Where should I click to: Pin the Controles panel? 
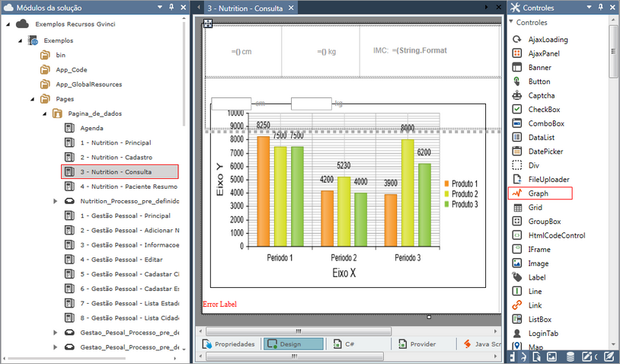tap(601, 7)
